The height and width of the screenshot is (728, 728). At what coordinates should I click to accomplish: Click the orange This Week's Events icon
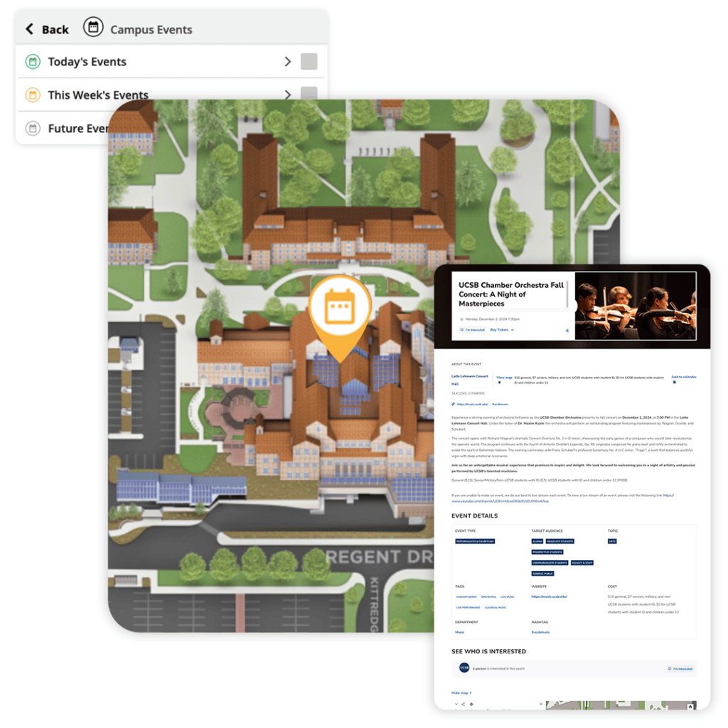point(33,95)
